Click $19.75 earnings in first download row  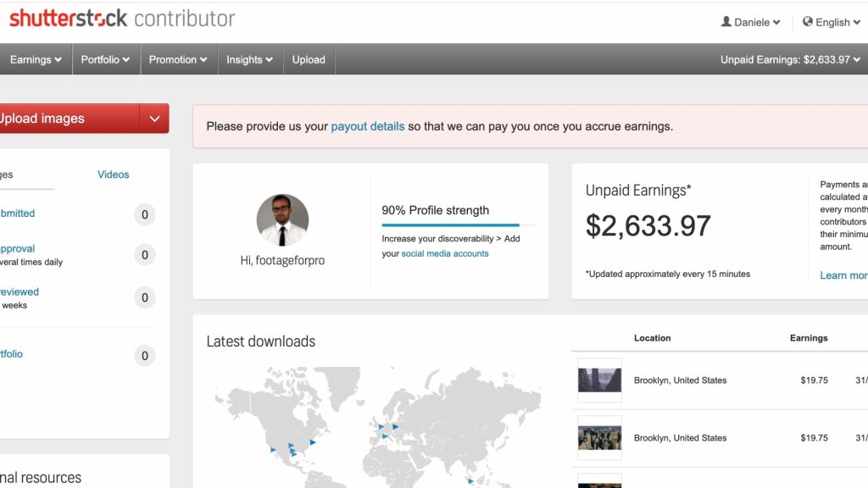pyautogui.click(x=814, y=380)
